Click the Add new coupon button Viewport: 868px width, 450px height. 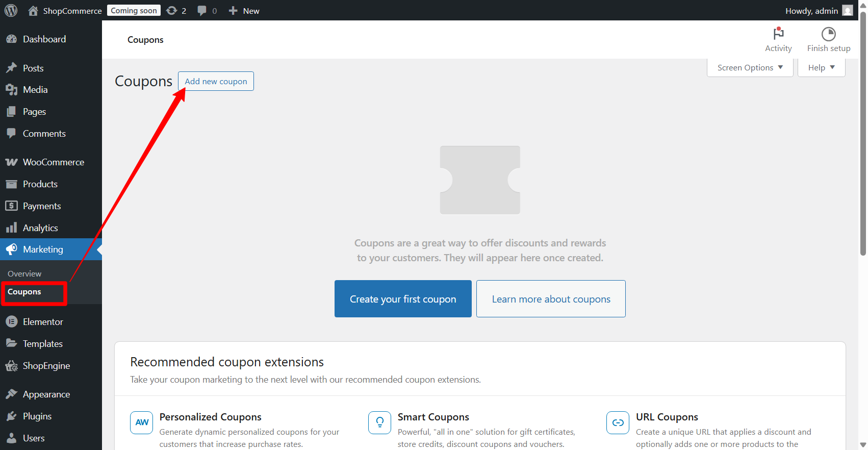[x=216, y=81]
